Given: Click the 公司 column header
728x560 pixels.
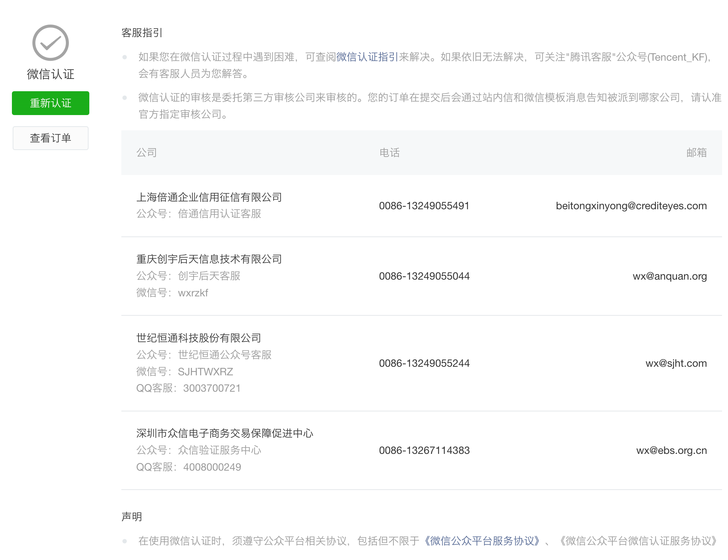Looking at the screenshot, I should (x=147, y=153).
